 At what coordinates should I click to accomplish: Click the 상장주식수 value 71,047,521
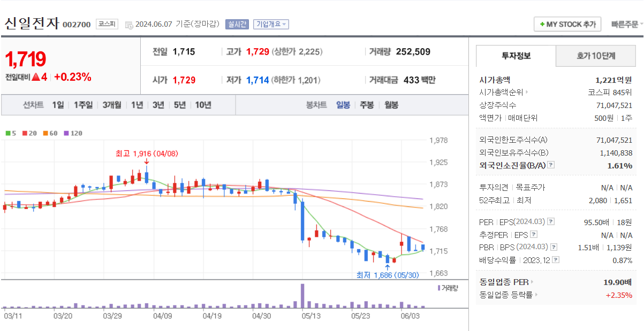pyautogui.click(x=614, y=105)
